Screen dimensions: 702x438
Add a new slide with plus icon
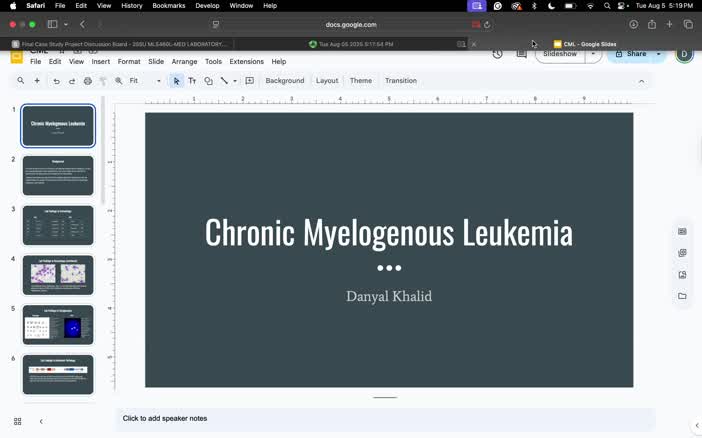point(37,81)
